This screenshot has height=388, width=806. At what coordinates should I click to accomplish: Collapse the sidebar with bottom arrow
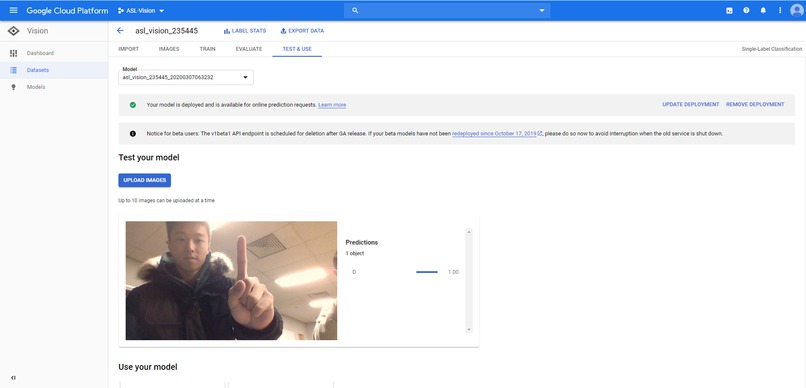pos(13,378)
